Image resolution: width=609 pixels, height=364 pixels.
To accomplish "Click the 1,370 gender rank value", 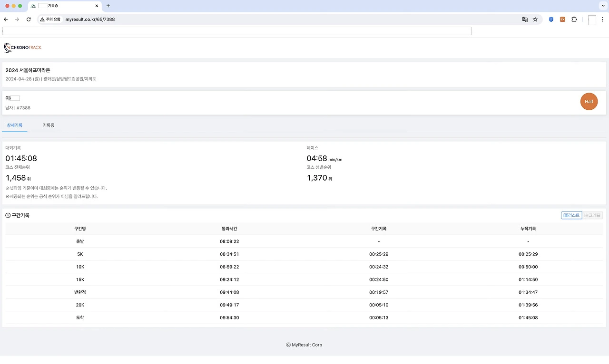I will 317,178.
